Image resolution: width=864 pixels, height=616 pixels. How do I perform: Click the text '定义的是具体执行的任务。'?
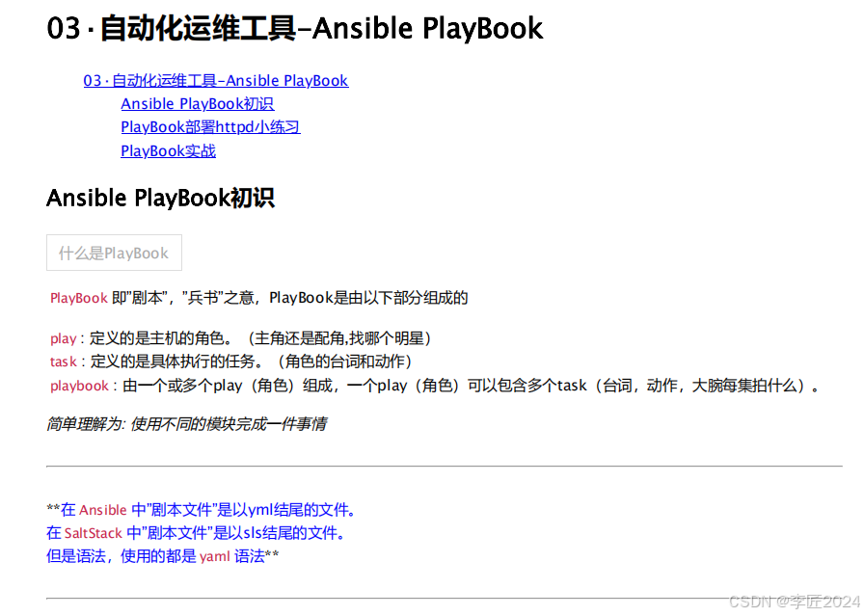(x=176, y=362)
